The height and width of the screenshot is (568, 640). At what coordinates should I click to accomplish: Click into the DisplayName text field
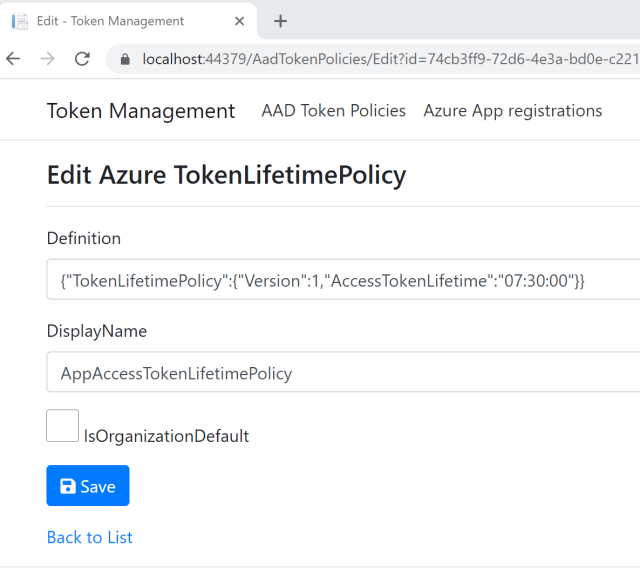click(340, 373)
